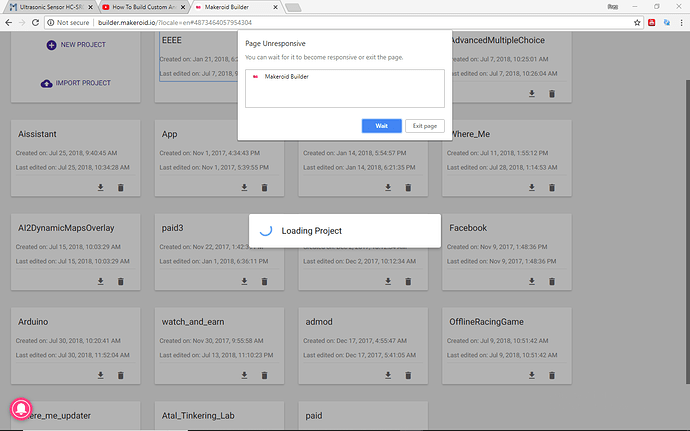The image size is (690, 431).
Task: Open the Aissistant project title
Action: [x=37, y=134]
